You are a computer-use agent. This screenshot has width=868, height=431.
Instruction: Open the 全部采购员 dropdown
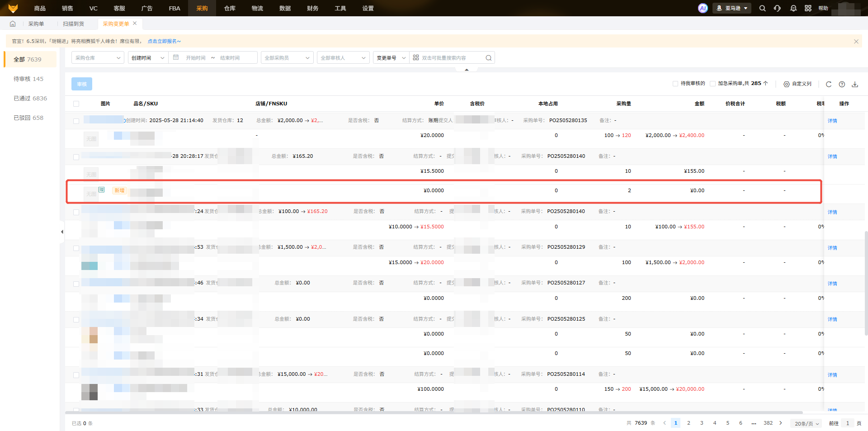(287, 58)
